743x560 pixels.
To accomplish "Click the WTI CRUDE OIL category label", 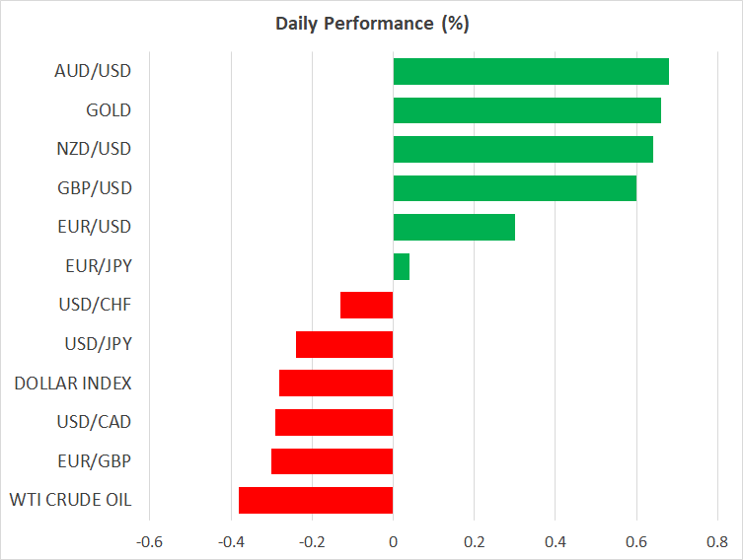I will [69, 500].
